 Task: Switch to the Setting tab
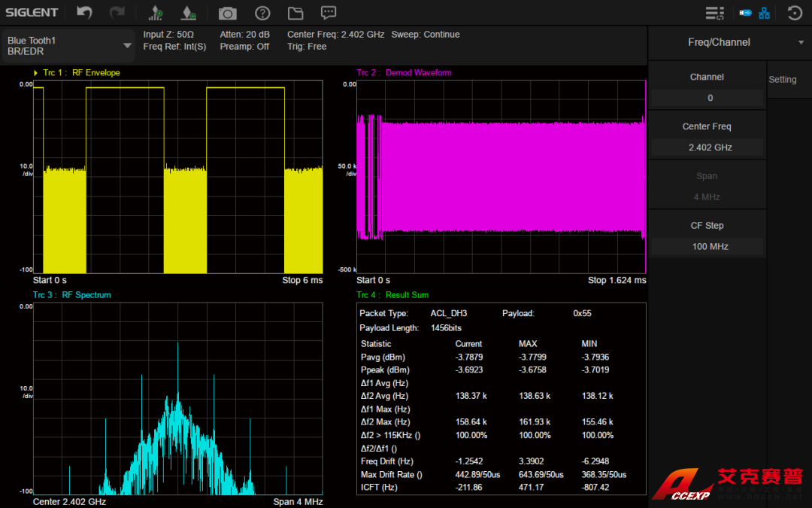782,80
